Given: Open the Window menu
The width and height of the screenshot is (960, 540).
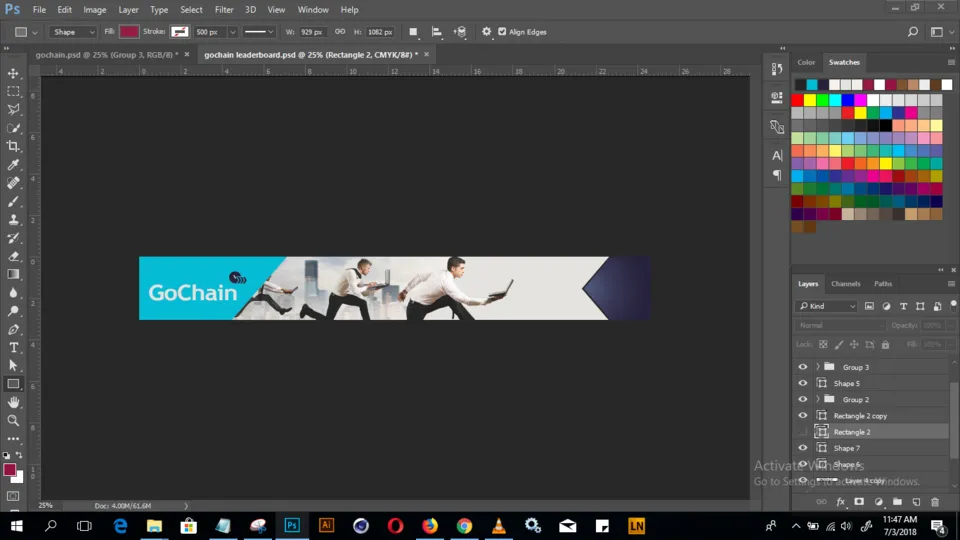Looking at the screenshot, I should [x=313, y=10].
